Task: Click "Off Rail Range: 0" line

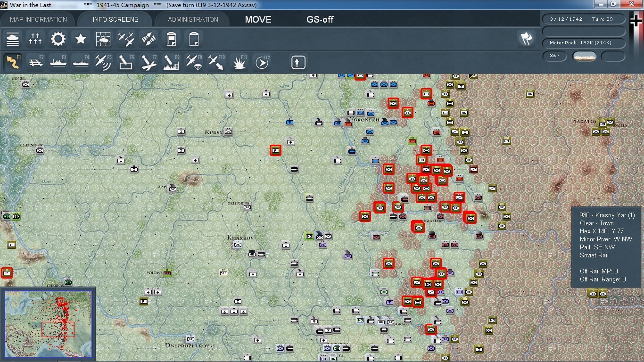Action: [x=603, y=280]
